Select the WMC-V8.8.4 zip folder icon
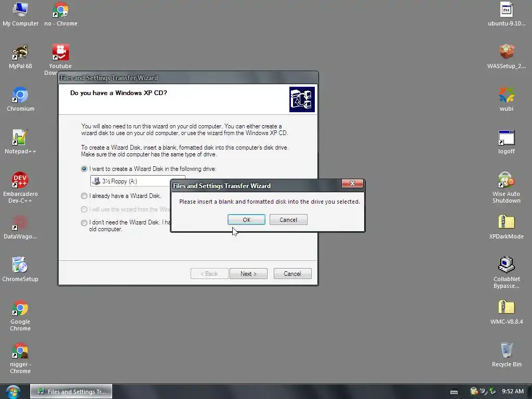Screen dimensions: 532x399 click(507, 312)
